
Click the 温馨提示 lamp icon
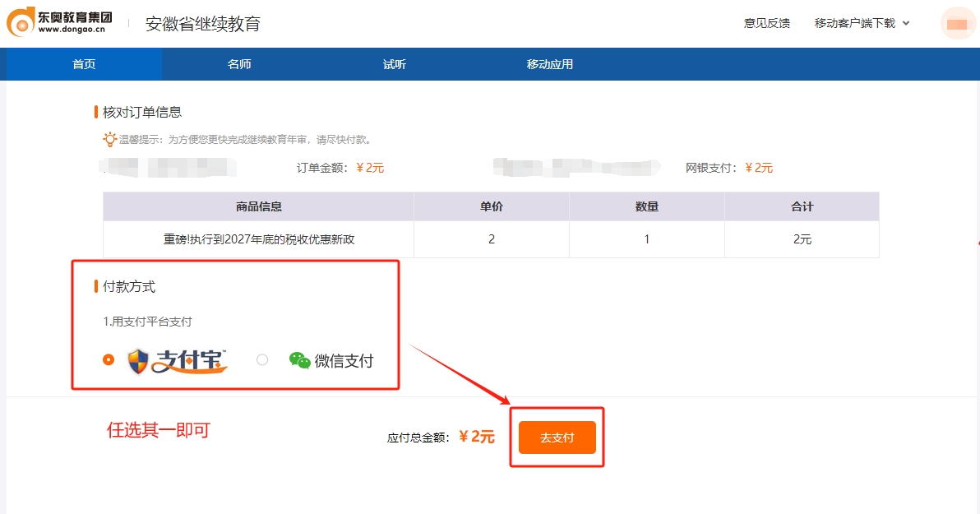(109, 138)
